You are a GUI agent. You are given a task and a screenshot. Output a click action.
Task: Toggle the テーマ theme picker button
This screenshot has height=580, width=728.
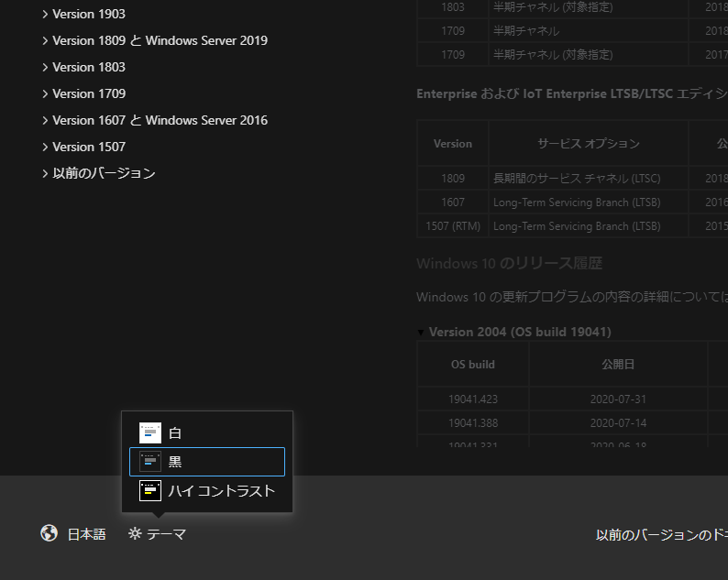tap(158, 534)
